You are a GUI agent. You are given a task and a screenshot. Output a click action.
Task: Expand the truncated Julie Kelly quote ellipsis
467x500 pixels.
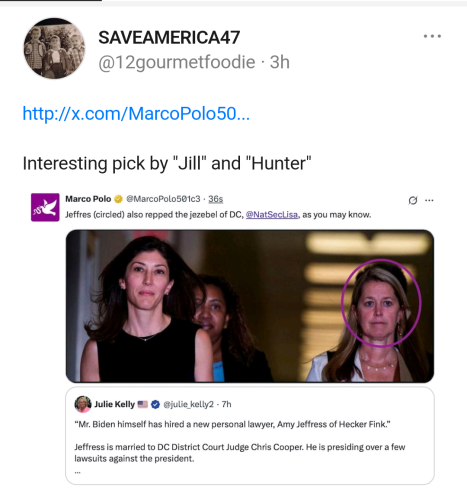(77, 473)
